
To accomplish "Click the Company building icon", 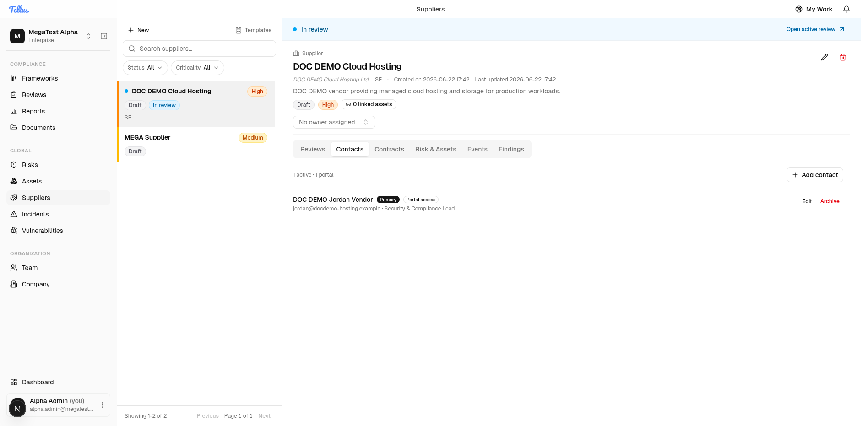I will [14, 284].
